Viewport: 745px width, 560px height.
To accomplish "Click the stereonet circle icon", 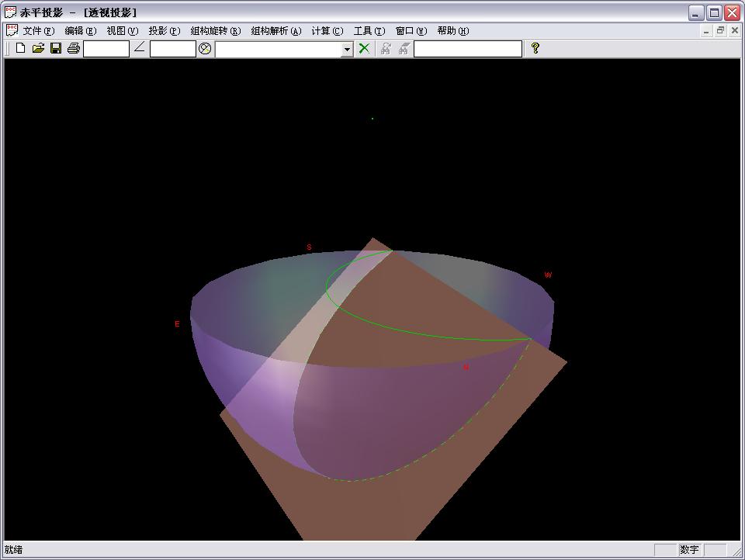I will 205,48.
